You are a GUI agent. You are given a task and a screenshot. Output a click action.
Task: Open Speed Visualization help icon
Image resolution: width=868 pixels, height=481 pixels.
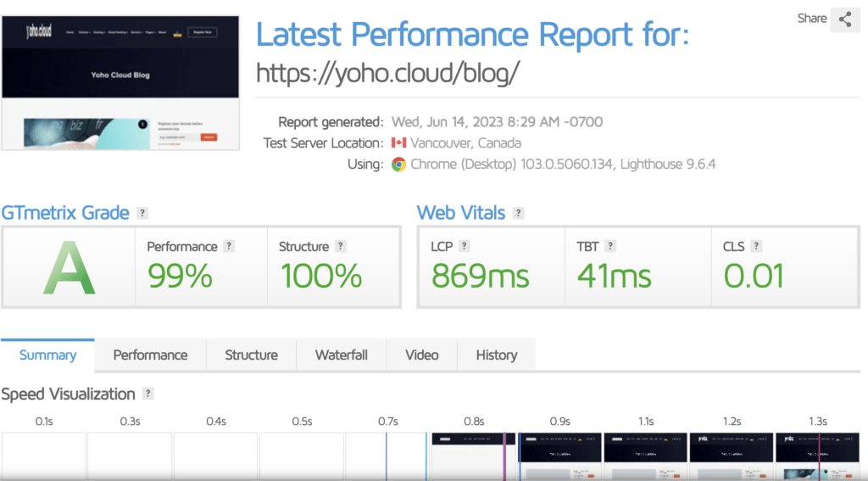pos(148,394)
